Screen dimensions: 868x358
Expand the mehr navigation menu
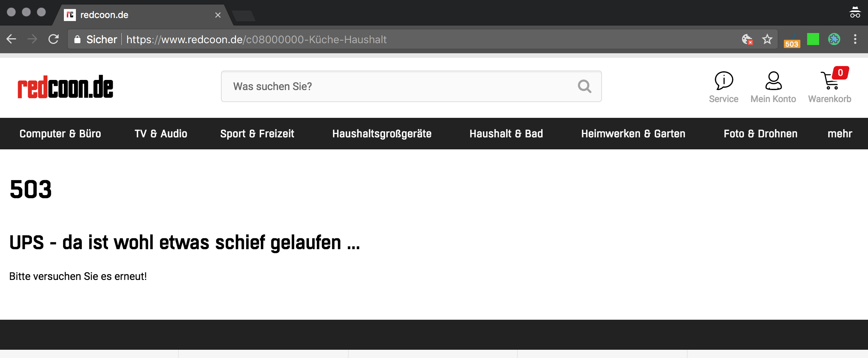839,134
